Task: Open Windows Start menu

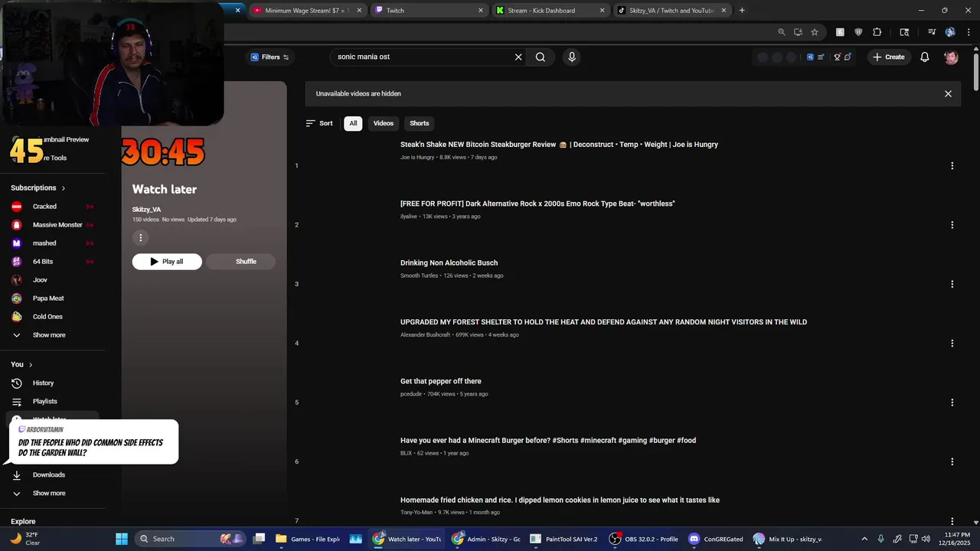Action: (122, 539)
